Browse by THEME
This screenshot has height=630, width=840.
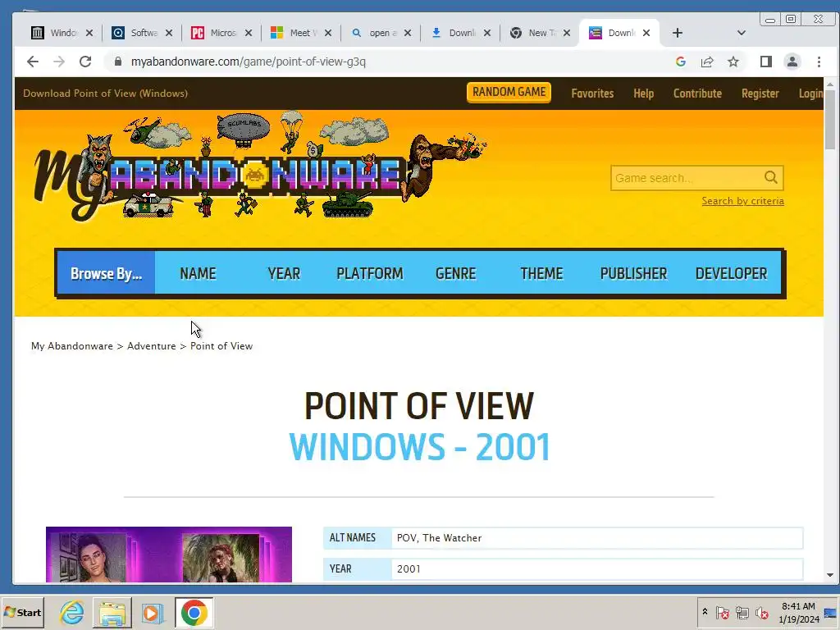click(541, 273)
